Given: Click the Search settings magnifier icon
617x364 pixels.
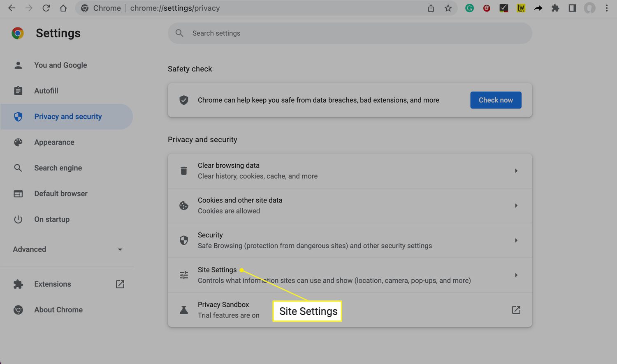Looking at the screenshot, I should (179, 33).
